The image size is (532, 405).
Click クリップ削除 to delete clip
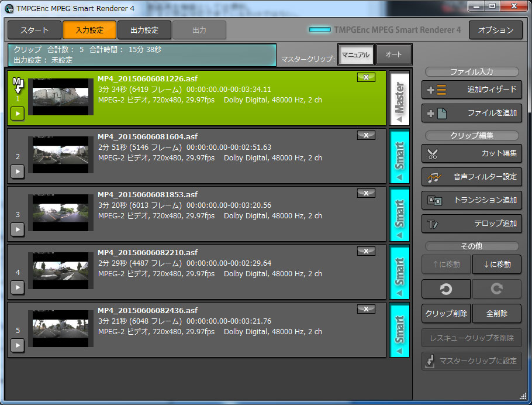pos(446,314)
